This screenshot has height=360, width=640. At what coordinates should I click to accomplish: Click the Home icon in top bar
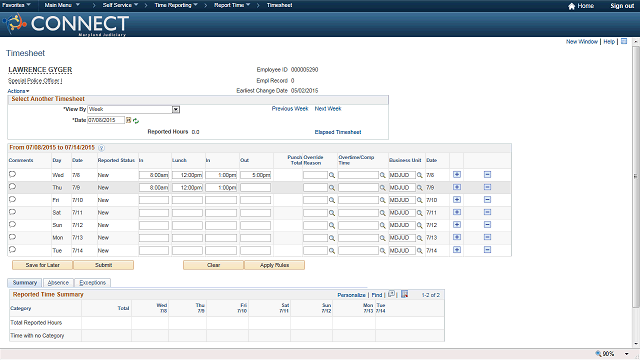point(571,6)
